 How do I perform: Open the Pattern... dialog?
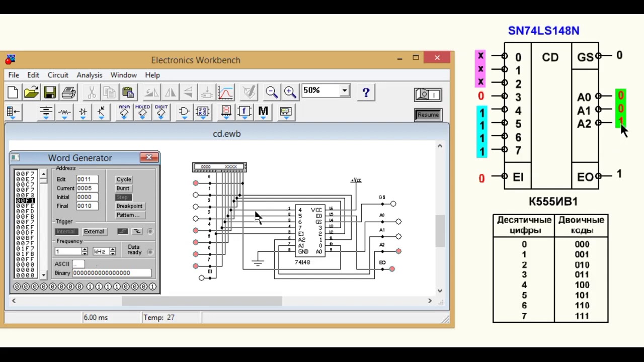click(128, 215)
